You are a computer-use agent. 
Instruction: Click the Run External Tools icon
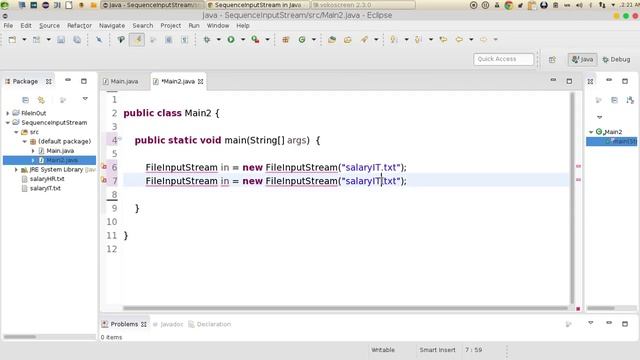coord(256,40)
